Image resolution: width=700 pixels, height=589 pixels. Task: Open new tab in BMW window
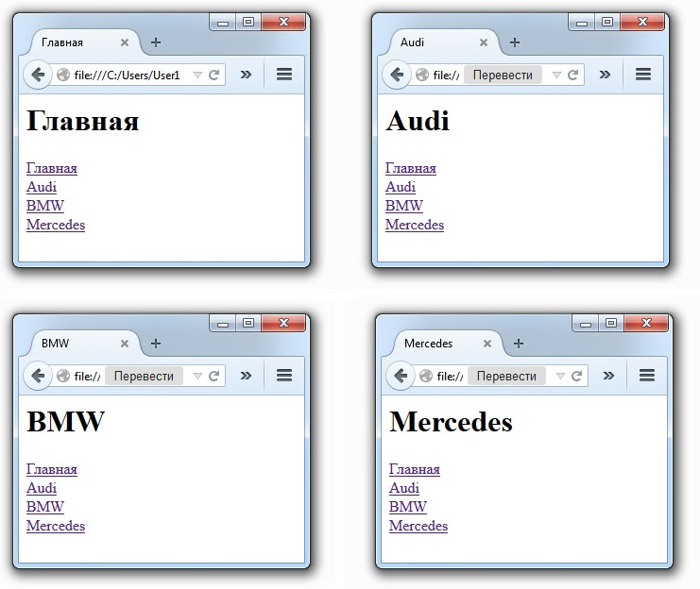click(x=155, y=344)
